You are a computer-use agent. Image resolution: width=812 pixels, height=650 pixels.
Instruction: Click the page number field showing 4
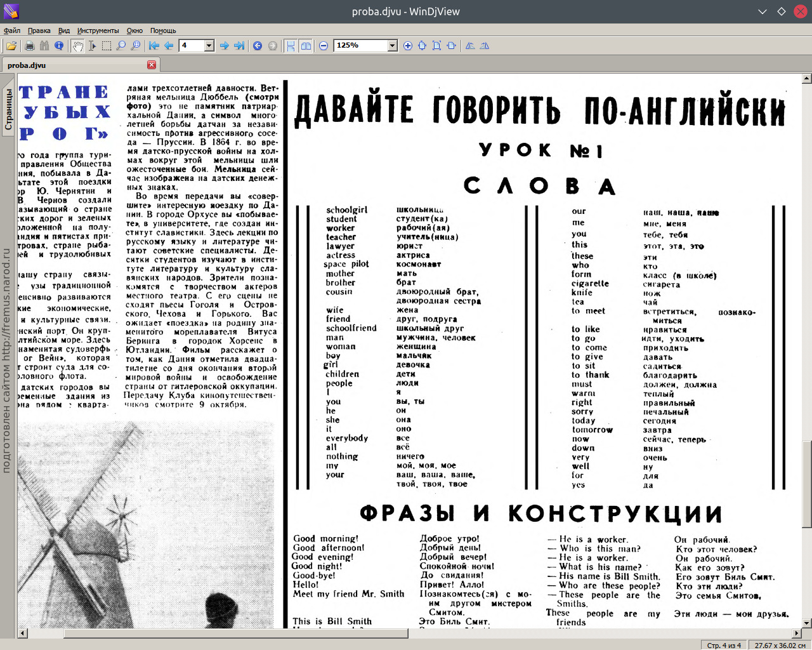(x=192, y=46)
